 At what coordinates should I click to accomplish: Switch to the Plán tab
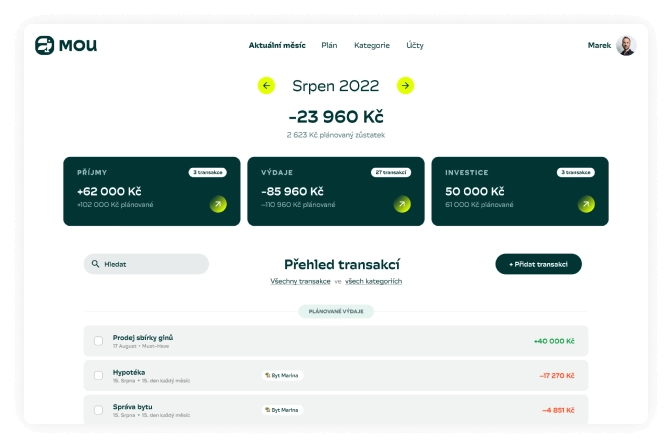point(329,45)
